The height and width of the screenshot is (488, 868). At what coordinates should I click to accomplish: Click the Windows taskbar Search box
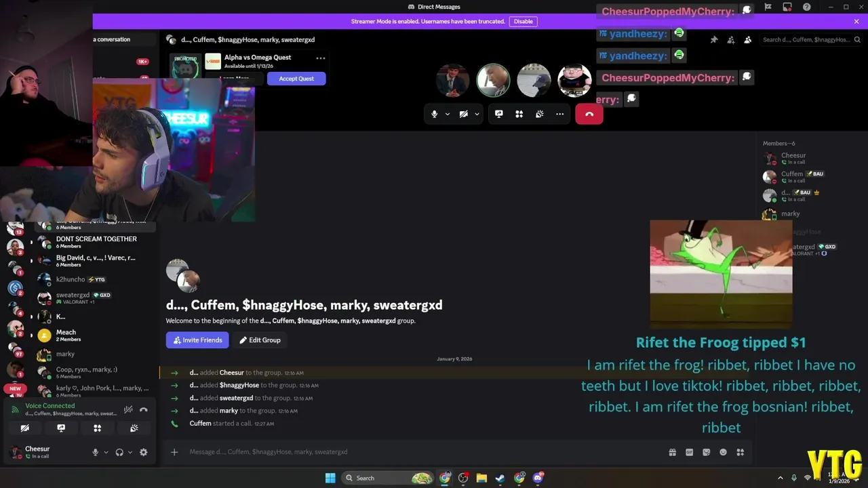coord(388,478)
